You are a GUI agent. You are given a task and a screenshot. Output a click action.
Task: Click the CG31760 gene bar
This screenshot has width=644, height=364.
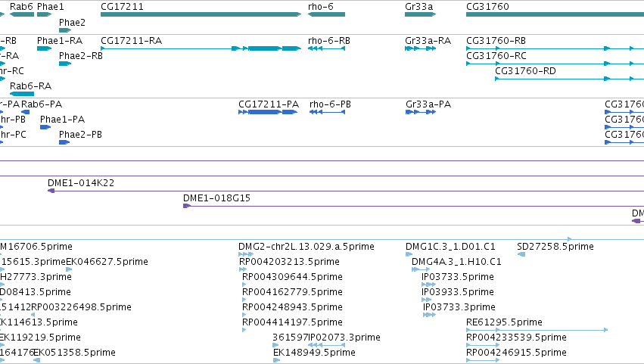(555, 14)
